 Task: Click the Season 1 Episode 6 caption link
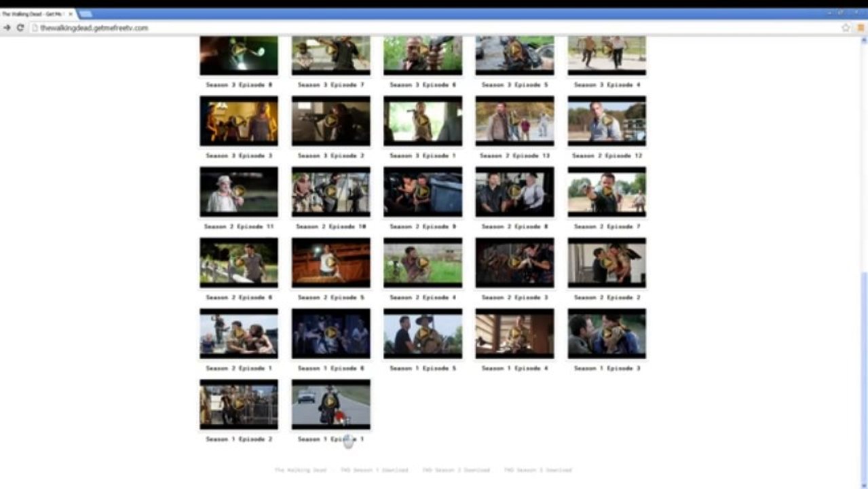tap(331, 368)
